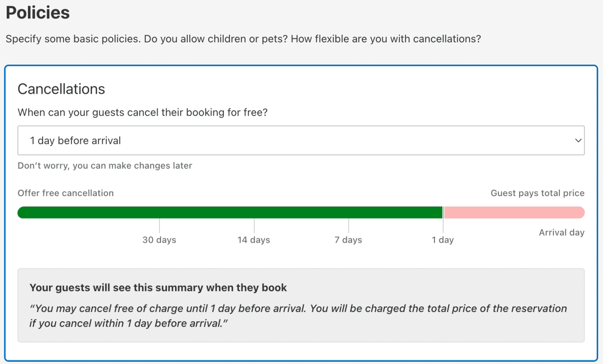603x364 pixels.
Task: Select the 7 days timeline label
Action: point(348,240)
